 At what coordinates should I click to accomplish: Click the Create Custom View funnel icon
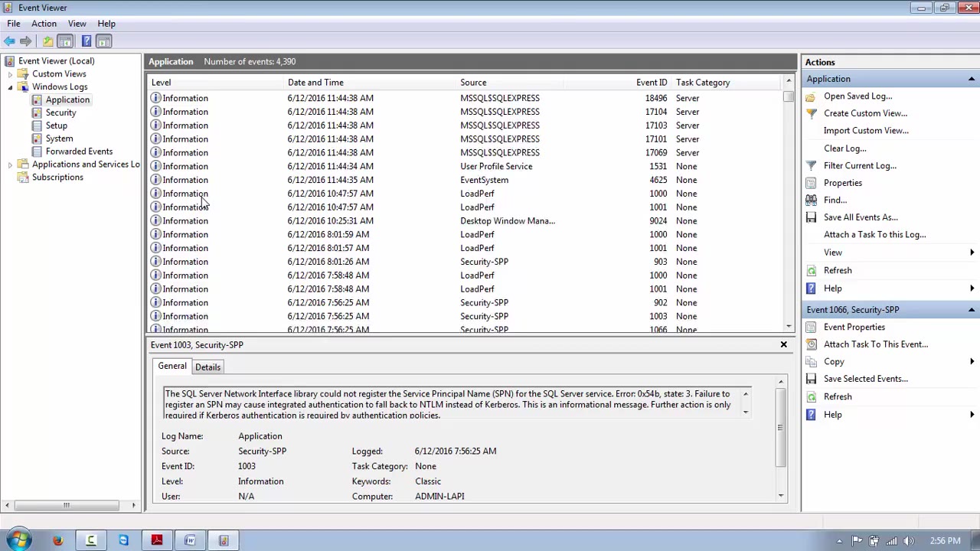(811, 113)
